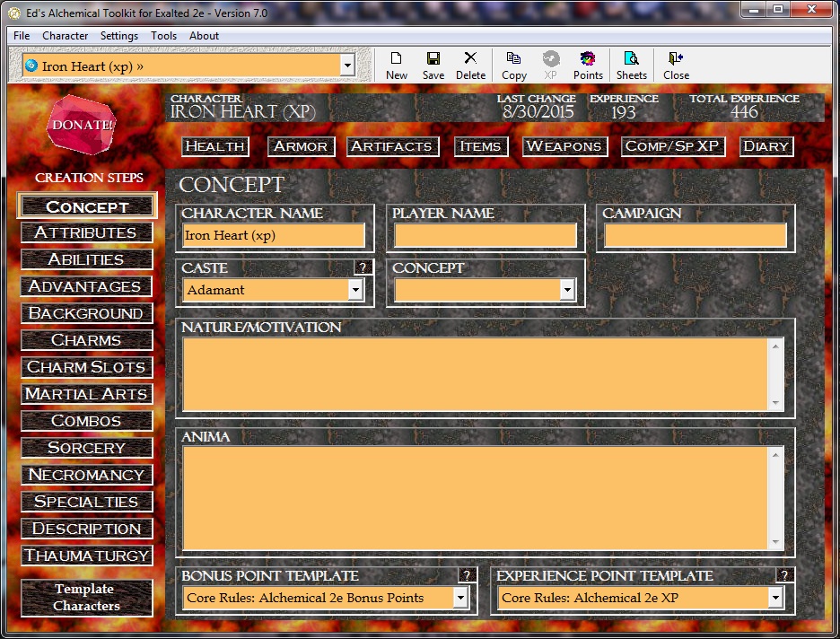Select the Concept creation step
840x639 pixels.
87,206
